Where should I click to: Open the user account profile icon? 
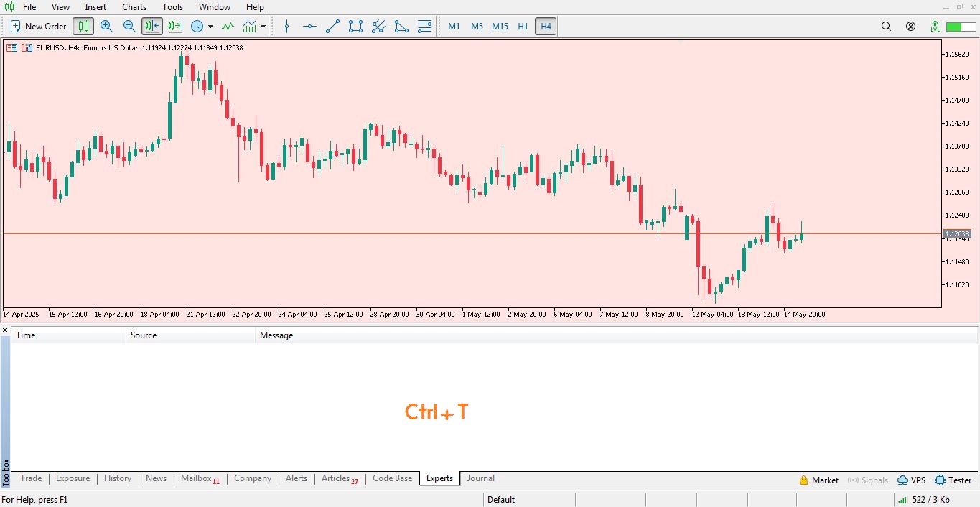pyautogui.click(x=910, y=27)
